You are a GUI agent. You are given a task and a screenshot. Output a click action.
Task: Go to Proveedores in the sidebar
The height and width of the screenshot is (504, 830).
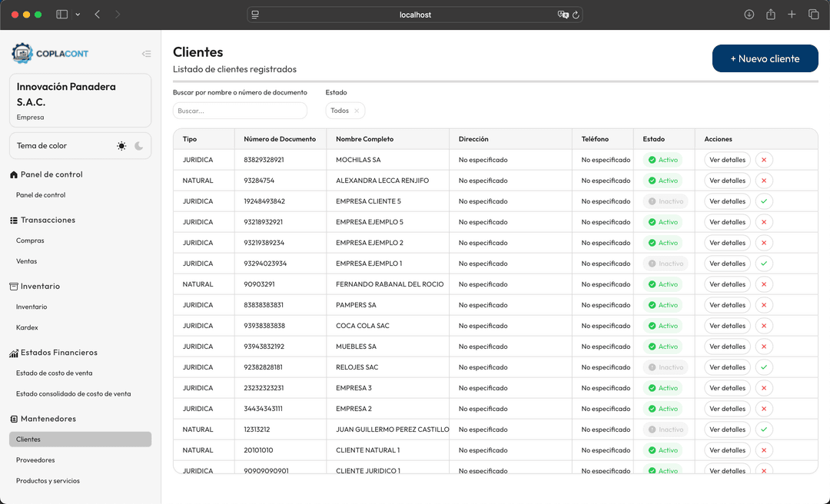point(35,460)
